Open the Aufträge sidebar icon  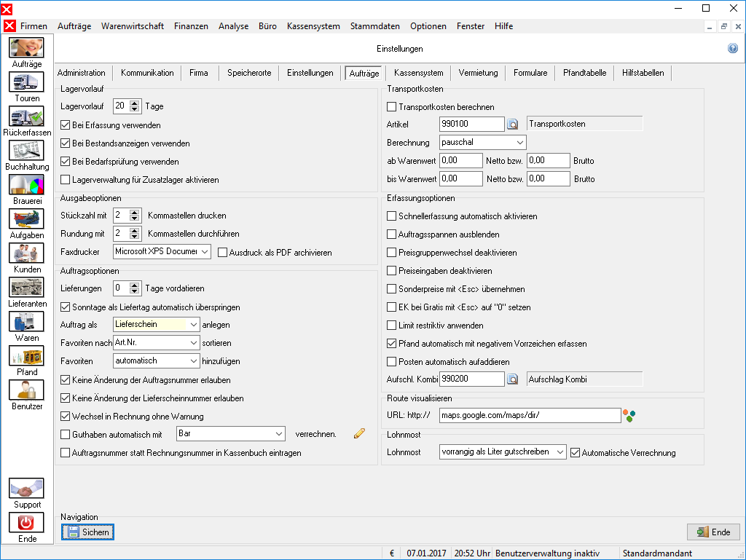tap(27, 47)
